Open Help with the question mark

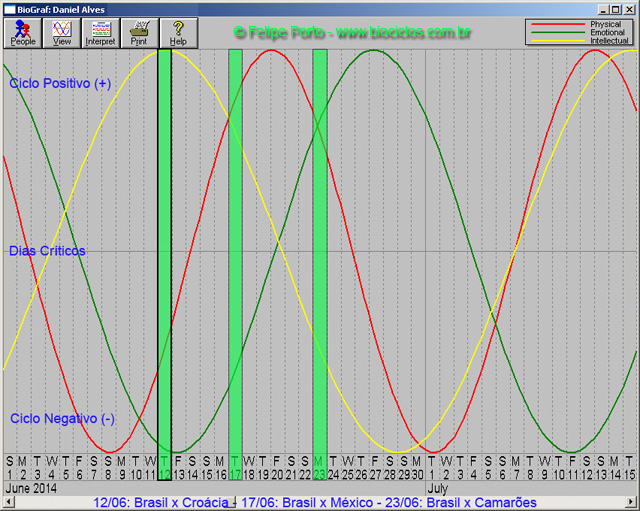click(x=178, y=33)
